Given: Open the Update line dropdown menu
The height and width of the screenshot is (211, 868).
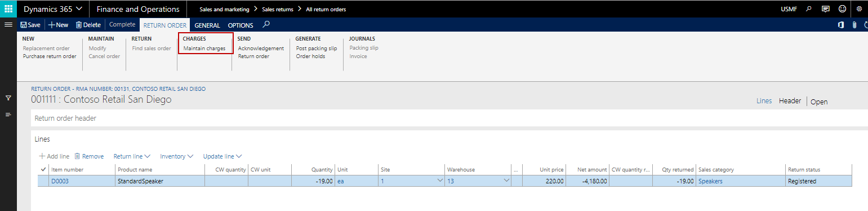Looking at the screenshot, I should click(x=222, y=156).
